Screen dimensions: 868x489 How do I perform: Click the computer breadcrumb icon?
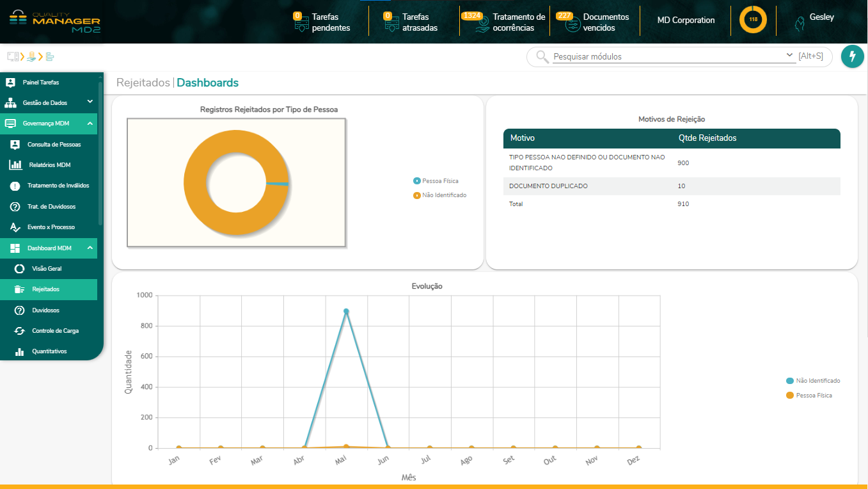click(x=13, y=56)
